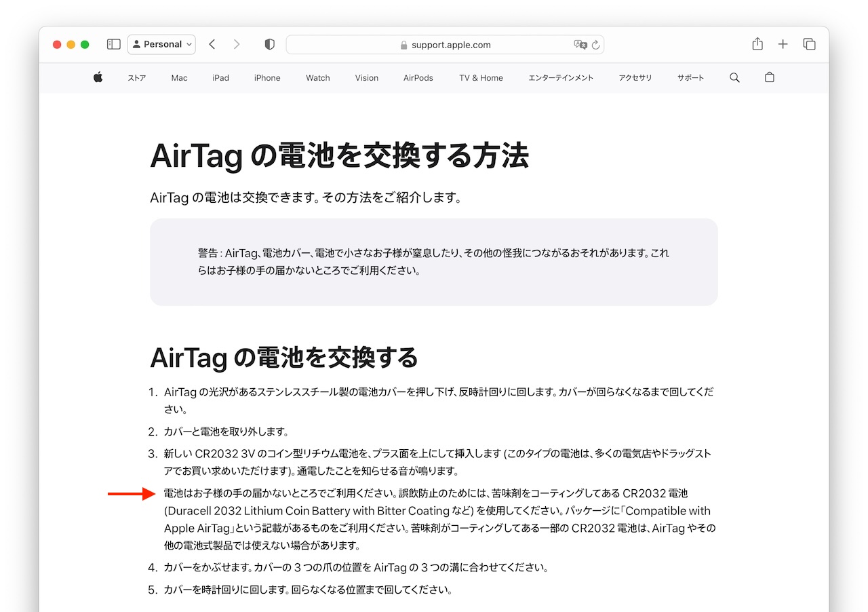Viewport: 868px width, 612px height.
Task: Open the privacy shield report icon
Action: click(270, 44)
